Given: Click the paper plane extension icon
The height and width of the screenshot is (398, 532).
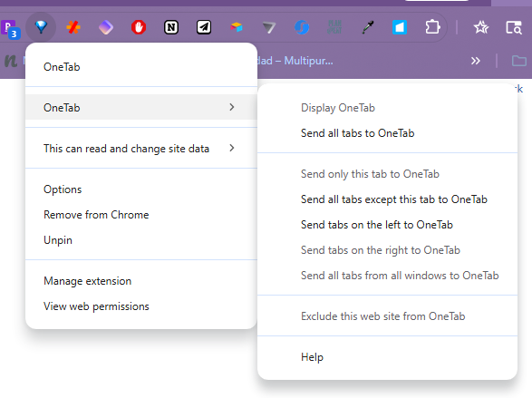Looking at the screenshot, I should 204,27.
